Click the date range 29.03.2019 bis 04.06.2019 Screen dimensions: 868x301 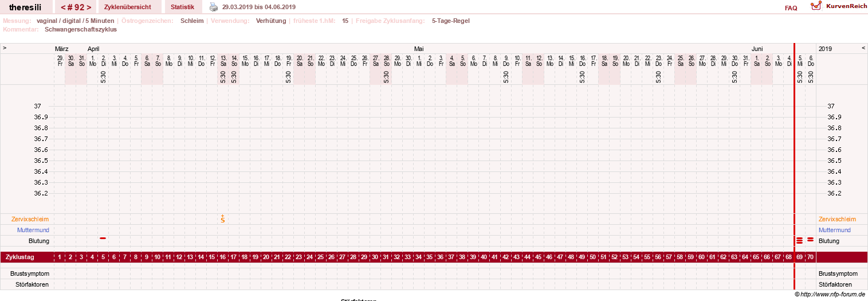259,7
